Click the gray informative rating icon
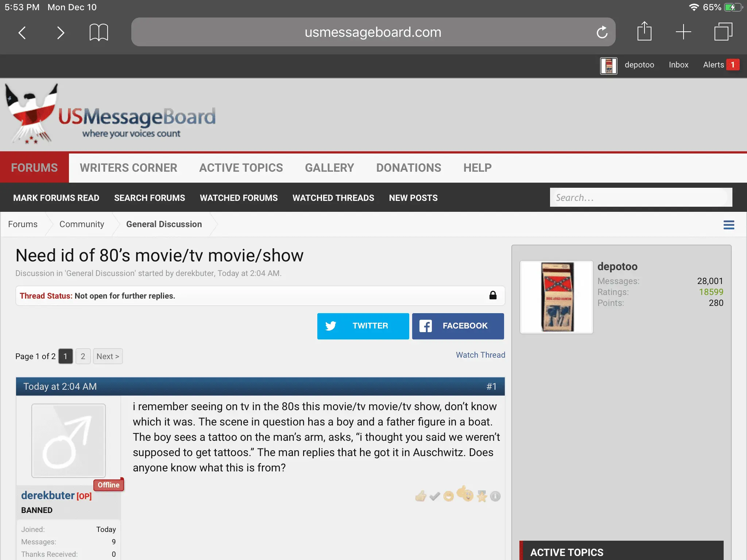The height and width of the screenshot is (560, 747). tap(495, 496)
